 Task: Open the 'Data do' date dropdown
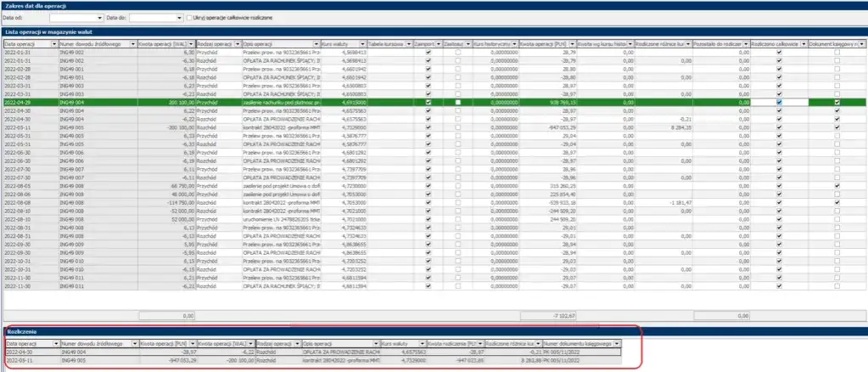point(178,17)
